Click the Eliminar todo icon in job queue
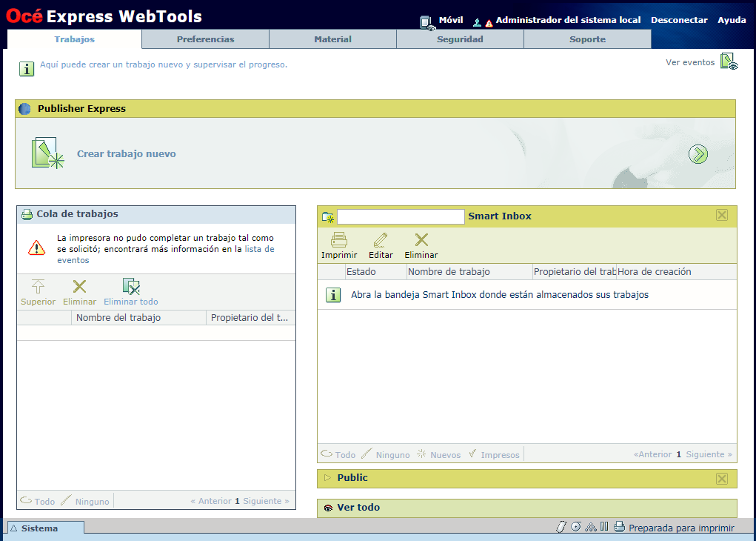 click(x=131, y=286)
